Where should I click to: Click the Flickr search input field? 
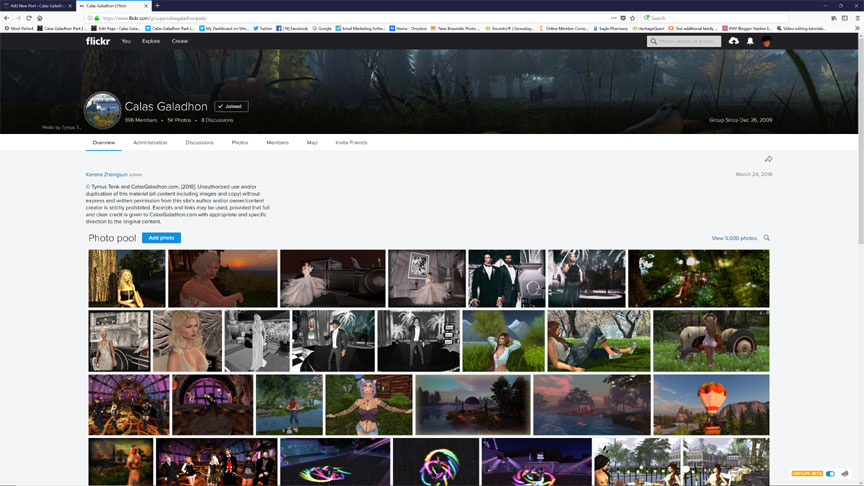pos(688,41)
